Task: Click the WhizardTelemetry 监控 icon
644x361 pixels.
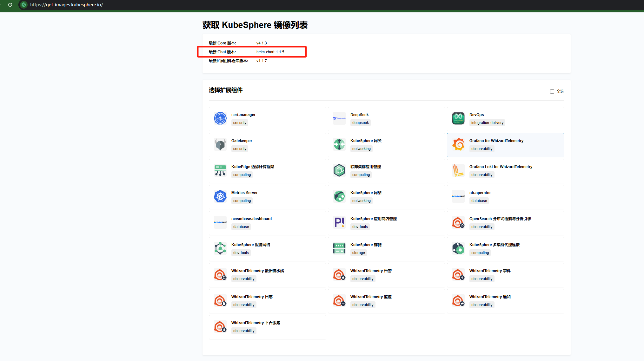Action: [x=339, y=300]
